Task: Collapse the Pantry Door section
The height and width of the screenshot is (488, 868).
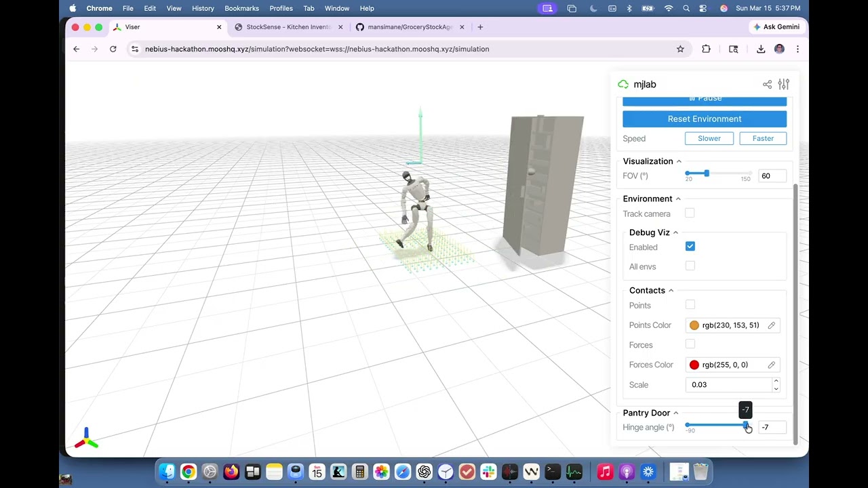Action: tap(651, 413)
